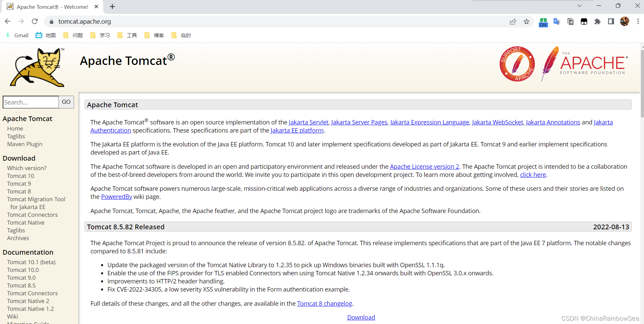The height and width of the screenshot is (324, 644).
Task: Click the padlock site info icon
Action: click(x=51, y=22)
